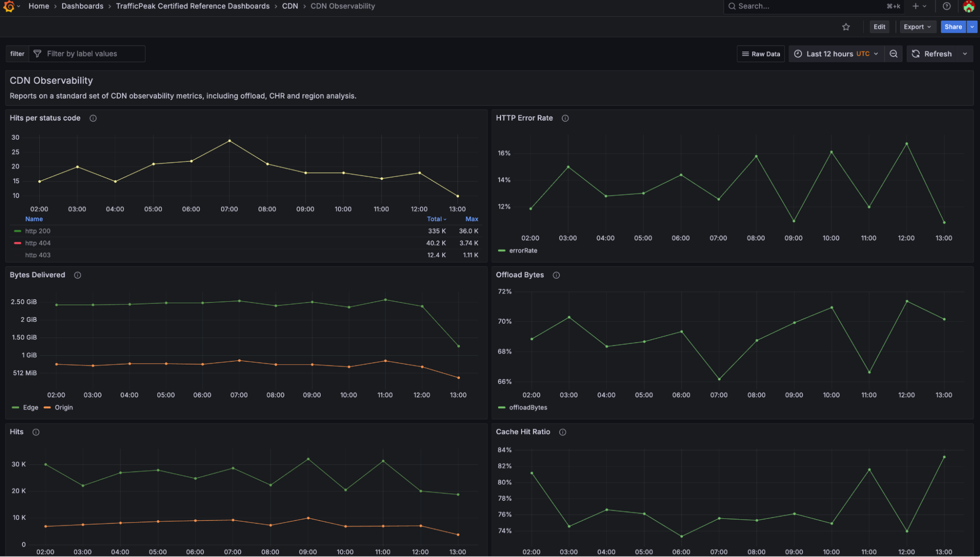This screenshot has width=980, height=557.
Task: Star this dashboard as a favorite
Action: tap(846, 27)
